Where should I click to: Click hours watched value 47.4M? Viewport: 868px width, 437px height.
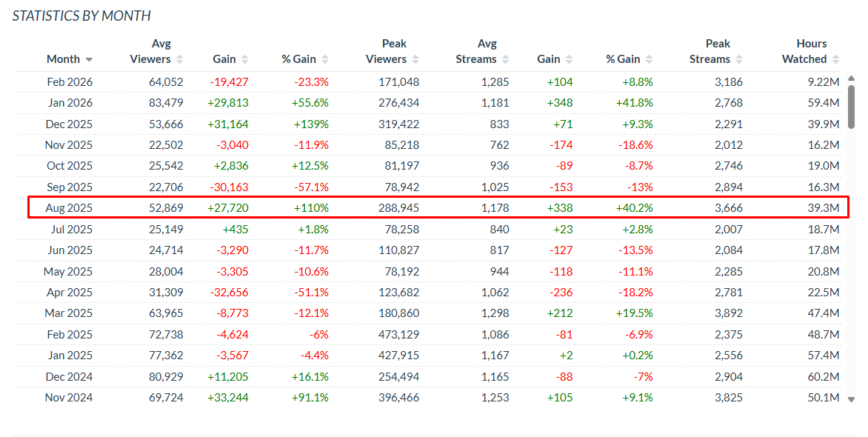tap(824, 313)
